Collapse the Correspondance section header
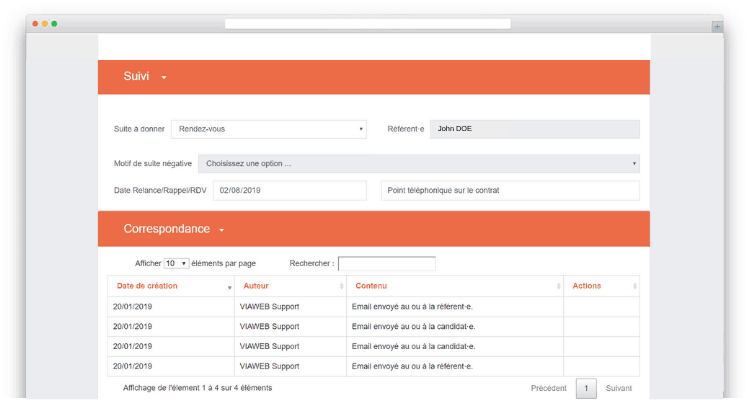The width and height of the screenshot is (750, 400). tap(374, 229)
